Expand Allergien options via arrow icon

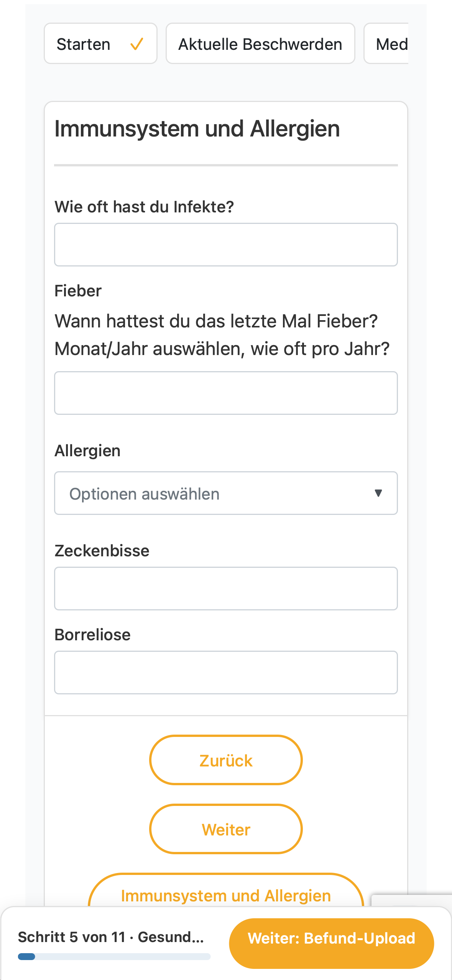[378, 493]
